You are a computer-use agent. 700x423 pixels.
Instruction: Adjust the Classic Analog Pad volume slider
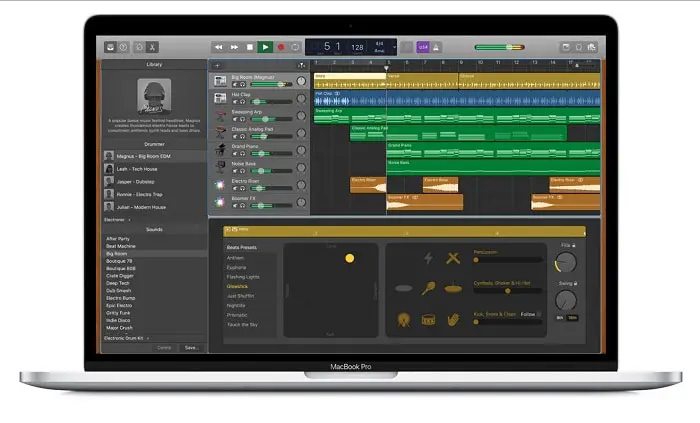pyautogui.click(x=271, y=136)
